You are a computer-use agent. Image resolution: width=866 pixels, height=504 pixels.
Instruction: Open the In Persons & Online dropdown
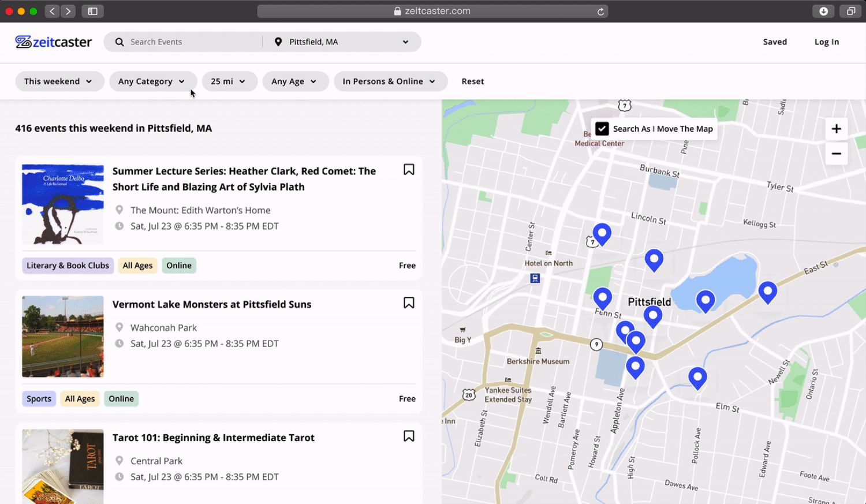[x=390, y=81]
